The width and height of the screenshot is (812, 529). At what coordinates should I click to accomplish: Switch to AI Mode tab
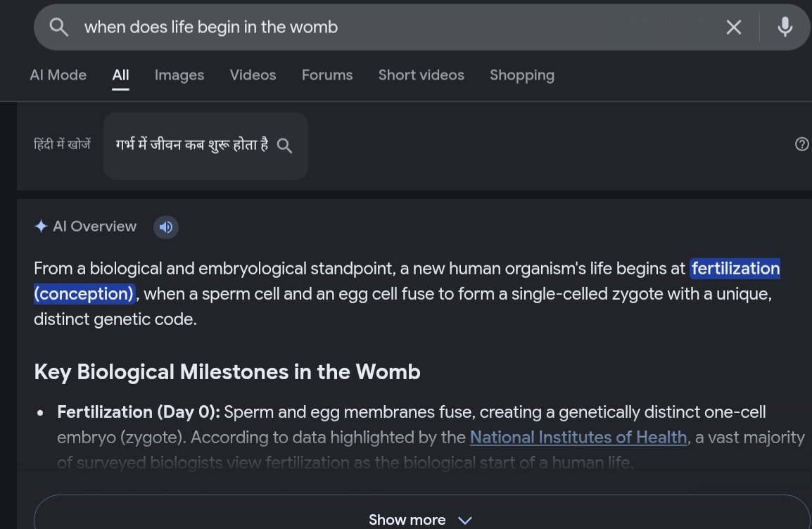coord(58,75)
